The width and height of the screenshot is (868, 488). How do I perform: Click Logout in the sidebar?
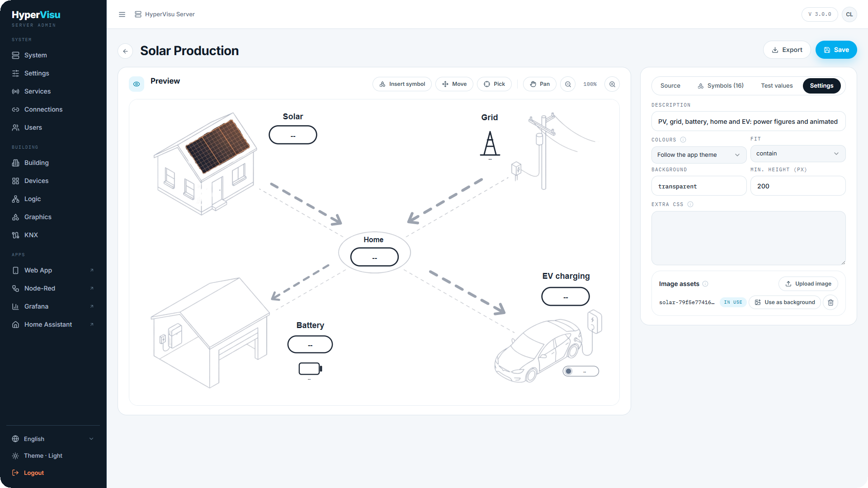coord(53,473)
